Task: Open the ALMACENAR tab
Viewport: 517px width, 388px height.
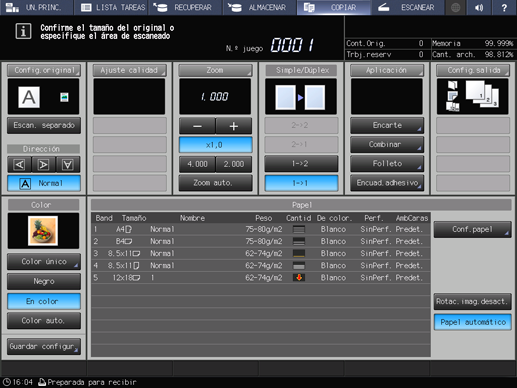Action: pos(259,7)
